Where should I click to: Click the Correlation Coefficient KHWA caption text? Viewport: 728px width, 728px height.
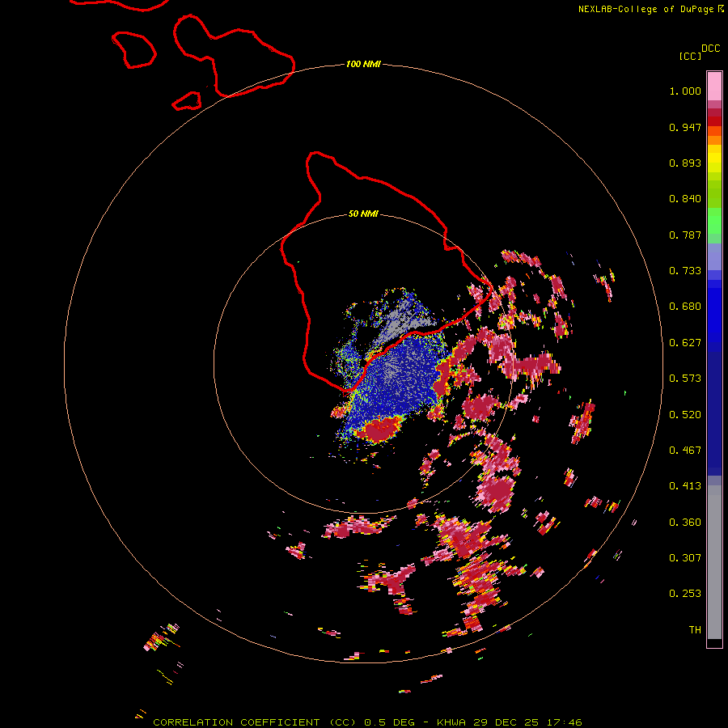point(367,722)
